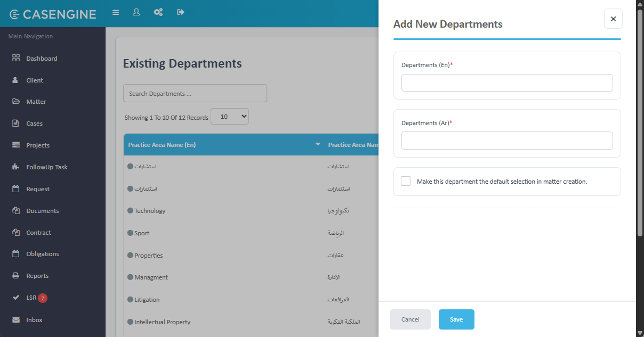Image resolution: width=644 pixels, height=337 pixels.
Task: Click the Intellectual Property row
Action: 163,322
